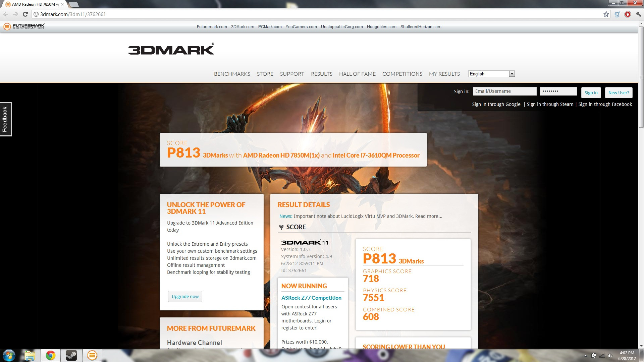Image resolution: width=644 pixels, height=362 pixels.
Task: Click the Graphics Score value 718
Action: point(371,279)
